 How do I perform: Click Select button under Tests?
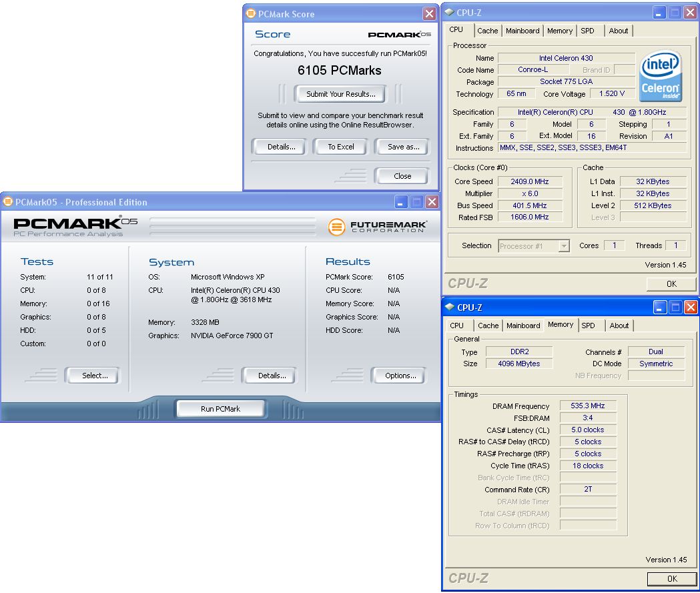pyautogui.click(x=95, y=376)
